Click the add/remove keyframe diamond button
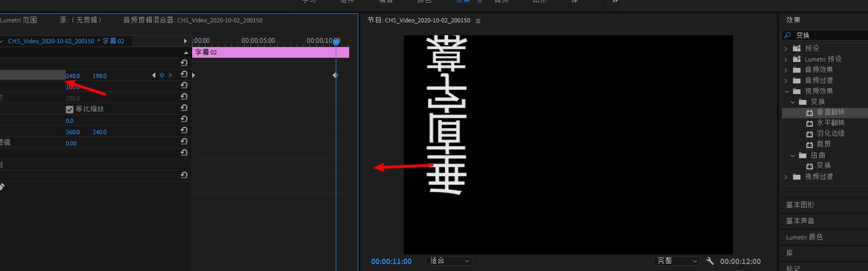This screenshot has width=868, height=271. (x=162, y=75)
